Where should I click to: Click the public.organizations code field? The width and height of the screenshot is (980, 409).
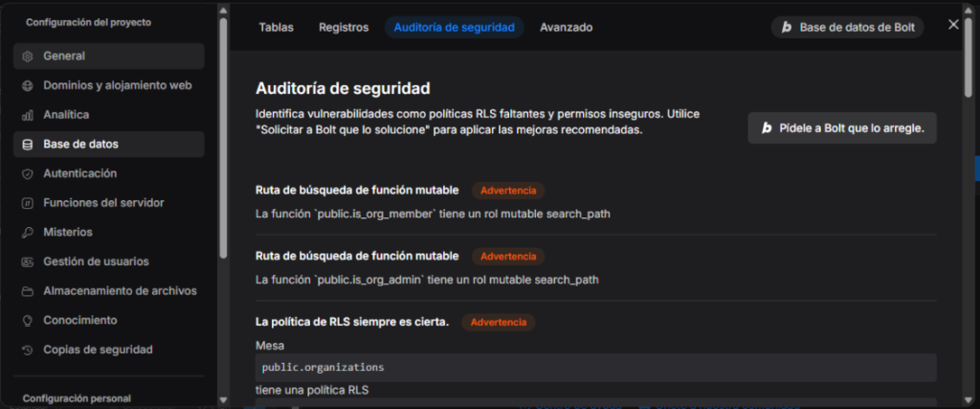pyautogui.click(x=595, y=367)
